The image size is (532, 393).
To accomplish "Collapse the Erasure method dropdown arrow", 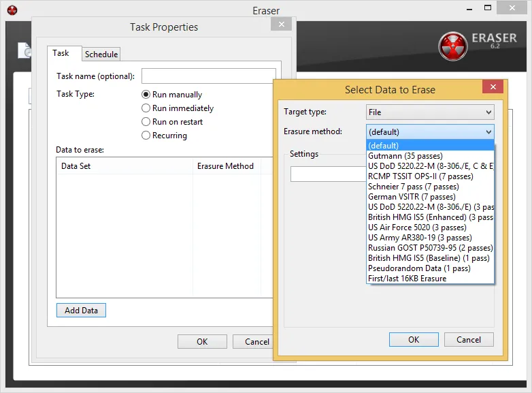I will click(488, 131).
